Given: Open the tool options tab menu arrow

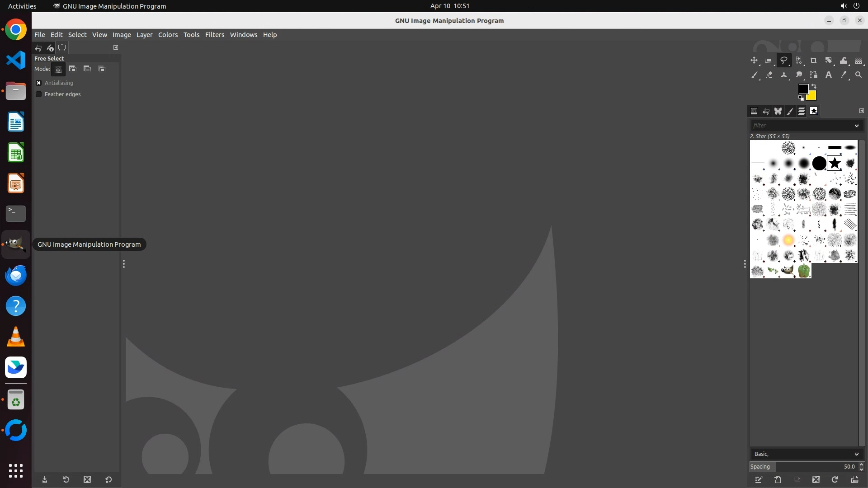Looking at the screenshot, I should 116,47.
